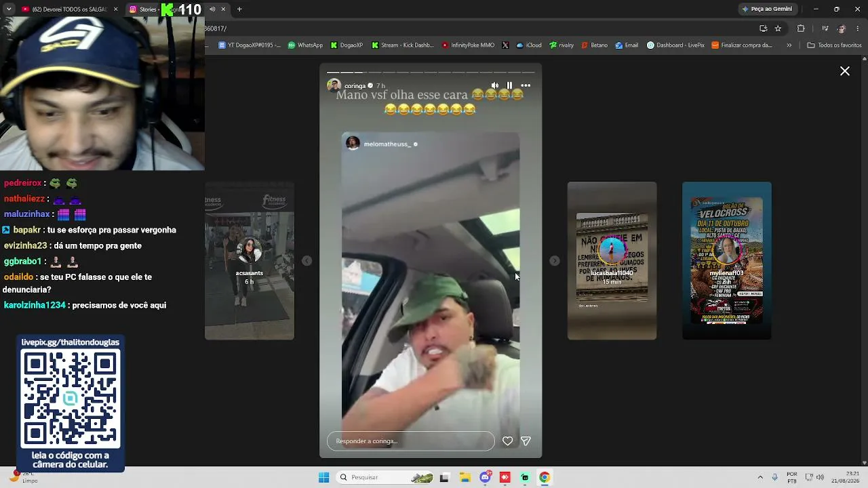This screenshot has width=868, height=488.
Task: Open the WhatsApp bookmark
Action: (x=305, y=45)
